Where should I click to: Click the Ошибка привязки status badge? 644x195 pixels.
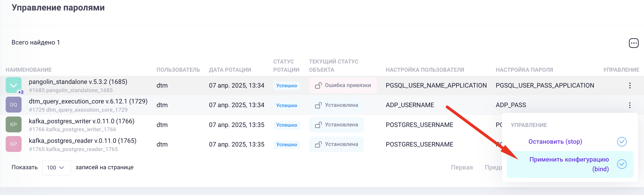click(343, 85)
